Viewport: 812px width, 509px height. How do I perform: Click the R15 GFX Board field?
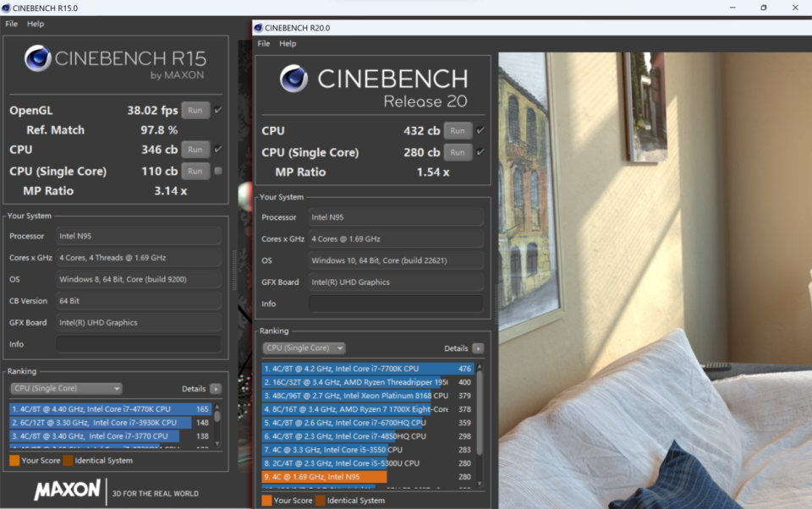tap(138, 323)
